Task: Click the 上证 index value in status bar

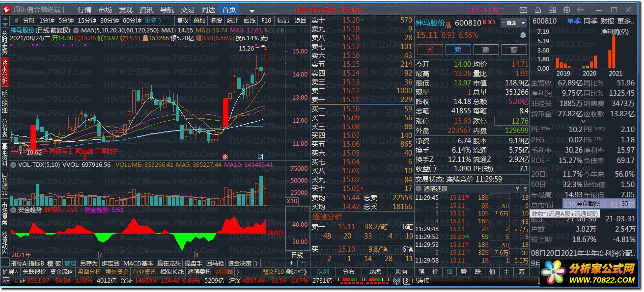Action: point(38,281)
